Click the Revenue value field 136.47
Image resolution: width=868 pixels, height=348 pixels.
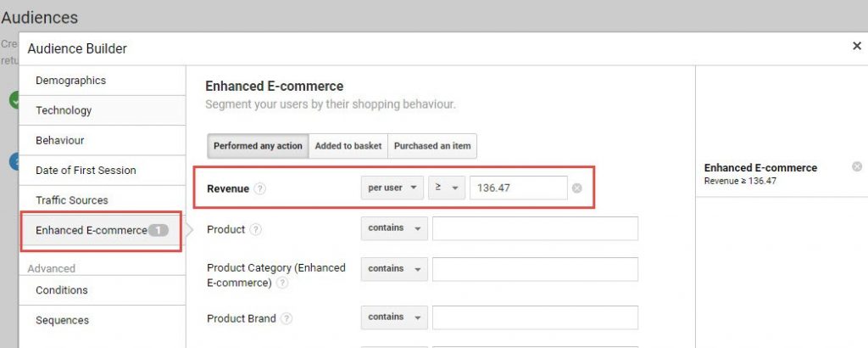[519, 188]
